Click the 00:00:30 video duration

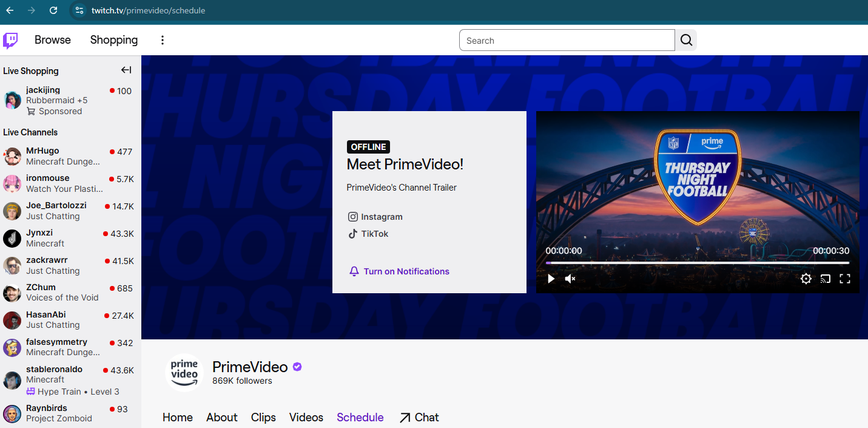pyautogui.click(x=831, y=251)
